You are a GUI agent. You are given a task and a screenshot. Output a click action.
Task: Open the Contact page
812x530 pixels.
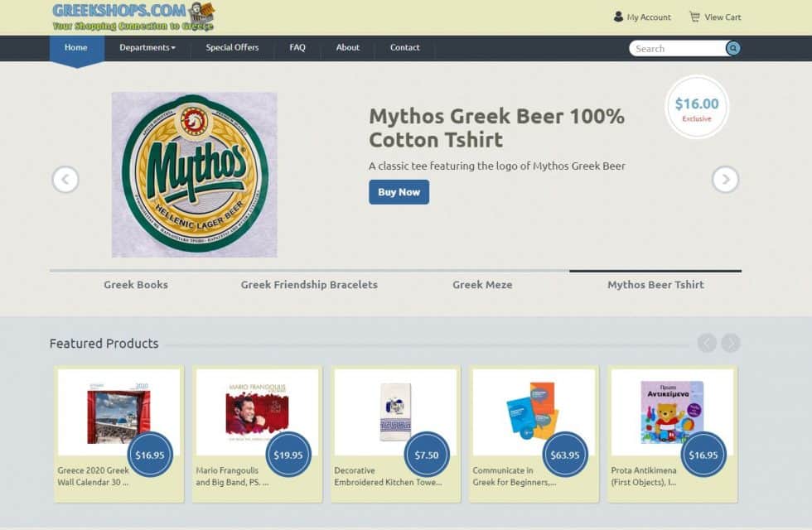point(404,48)
